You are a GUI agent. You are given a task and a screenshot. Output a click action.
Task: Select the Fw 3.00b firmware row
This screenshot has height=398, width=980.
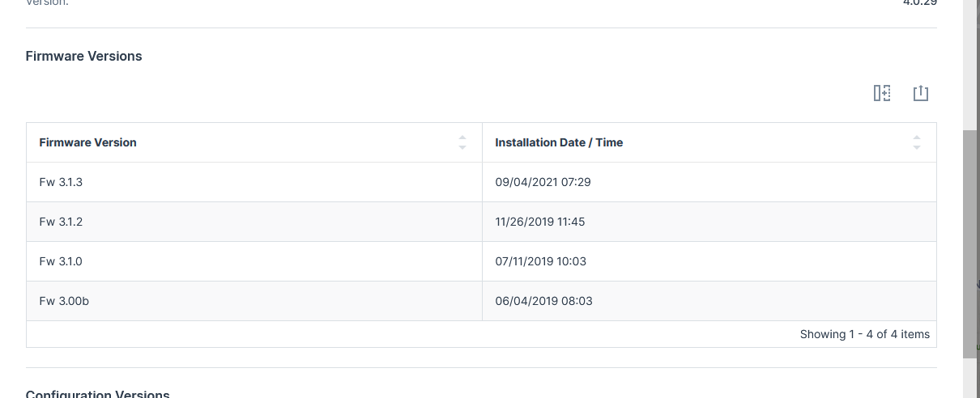click(64, 301)
